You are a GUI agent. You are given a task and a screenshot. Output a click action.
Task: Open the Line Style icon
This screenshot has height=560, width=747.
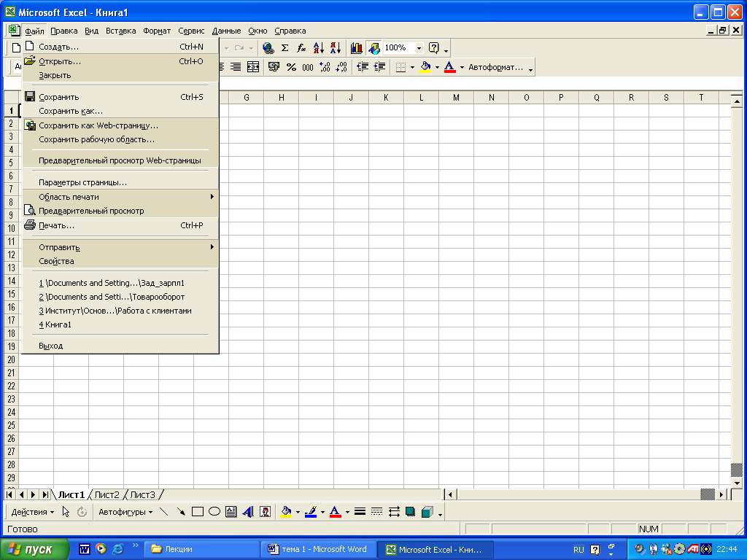(x=360, y=512)
